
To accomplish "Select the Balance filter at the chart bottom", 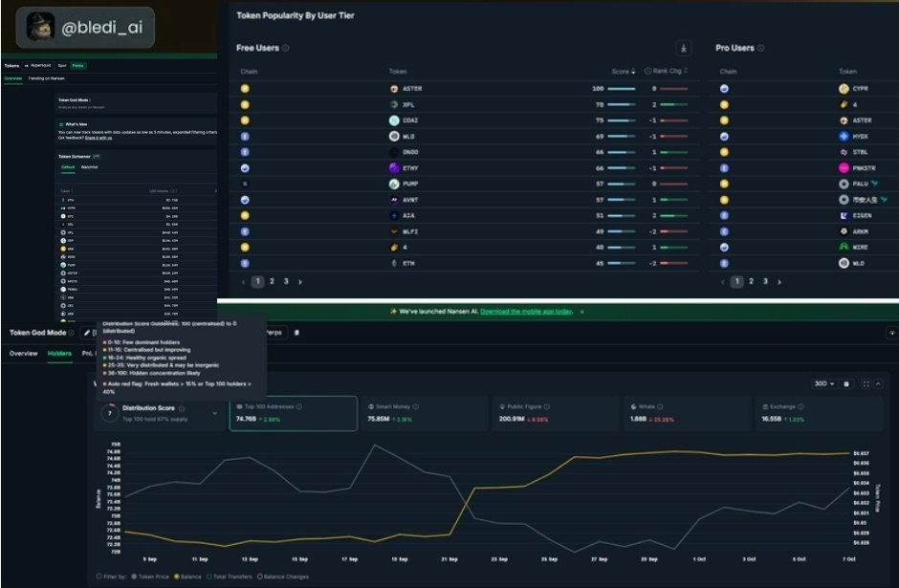I will 189,578.
